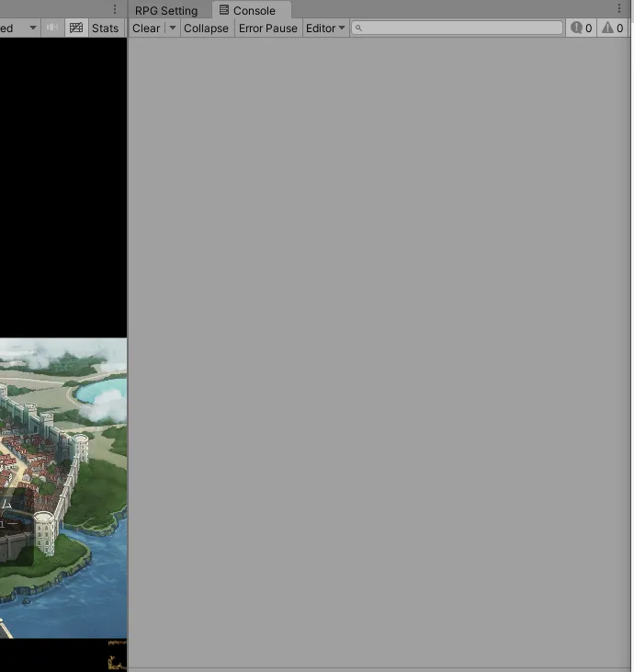Open the Console panel three-dot options menu
634x672 pixels.
(619, 8)
